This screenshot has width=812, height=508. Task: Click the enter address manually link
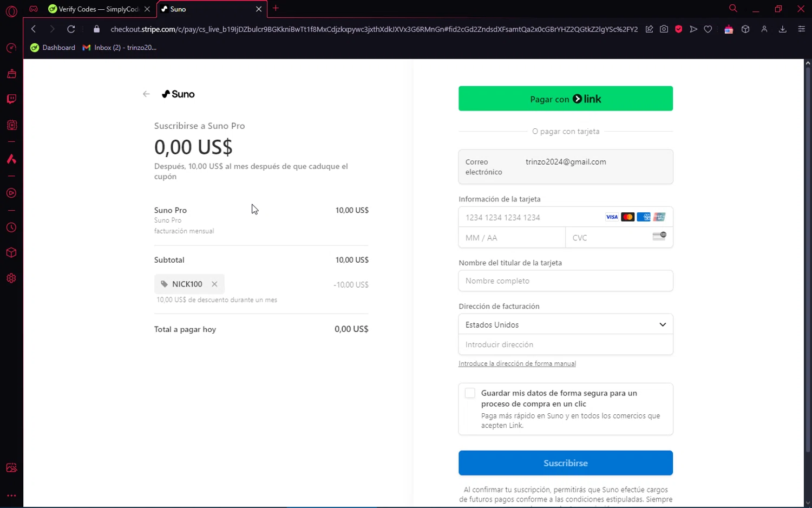pyautogui.click(x=517, y=364)
